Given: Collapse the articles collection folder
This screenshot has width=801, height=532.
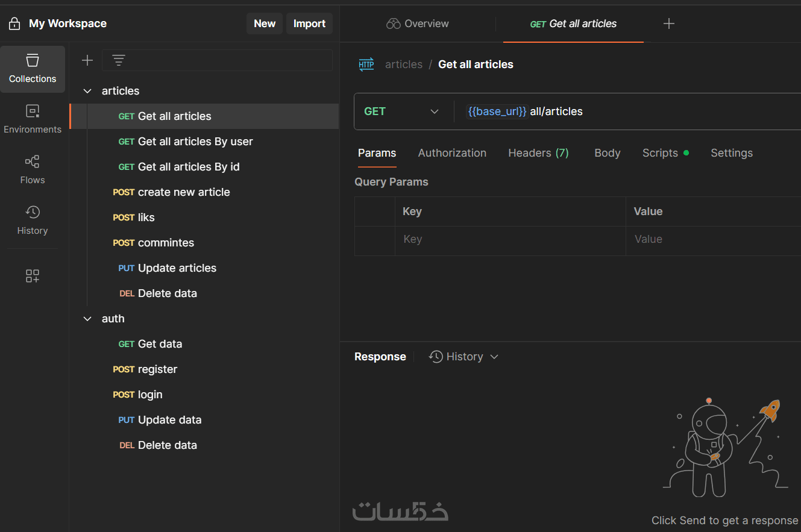Looking at the screenshot, I should (87, 91).
